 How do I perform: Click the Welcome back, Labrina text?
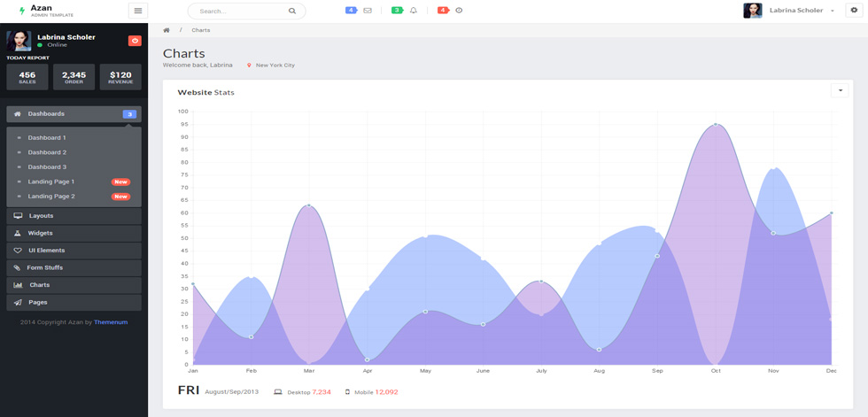pos(198,66)
